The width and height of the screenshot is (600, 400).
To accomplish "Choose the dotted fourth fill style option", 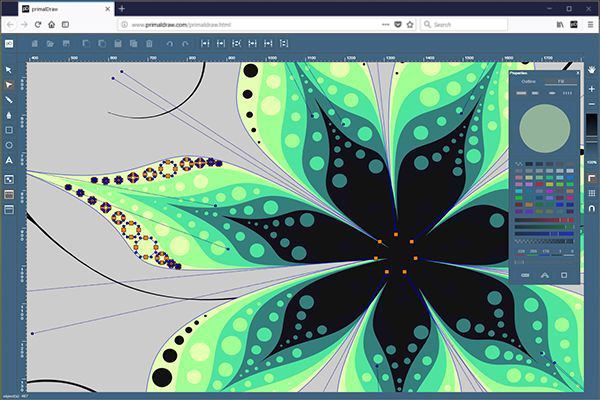I will pyautogui.click(x=567, y=93).
